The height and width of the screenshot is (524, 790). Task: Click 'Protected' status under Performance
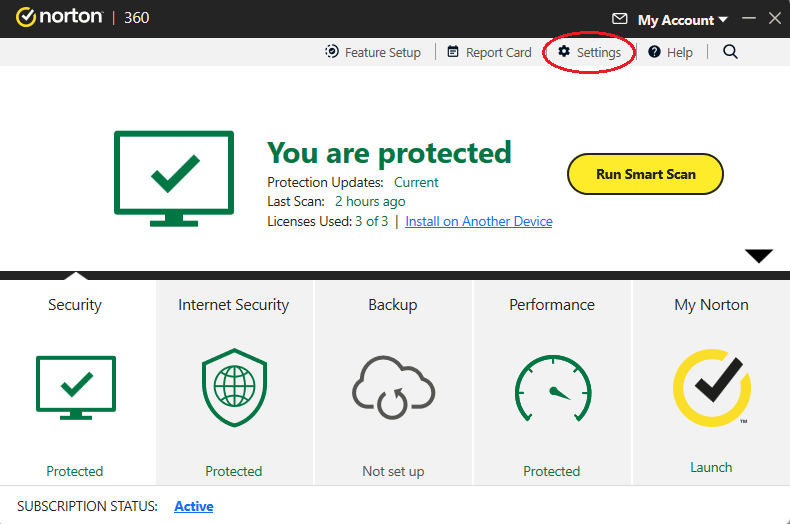click(552, 471)
